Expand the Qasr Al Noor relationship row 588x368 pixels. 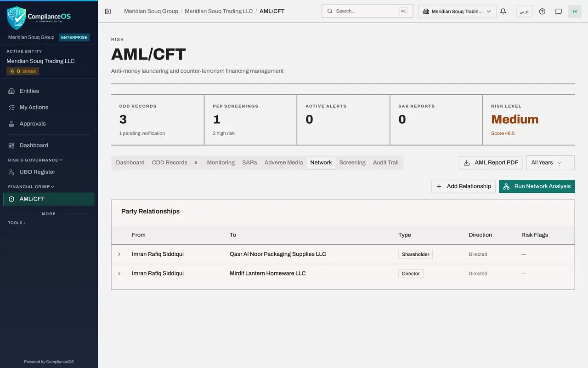[x=119, y=254]
